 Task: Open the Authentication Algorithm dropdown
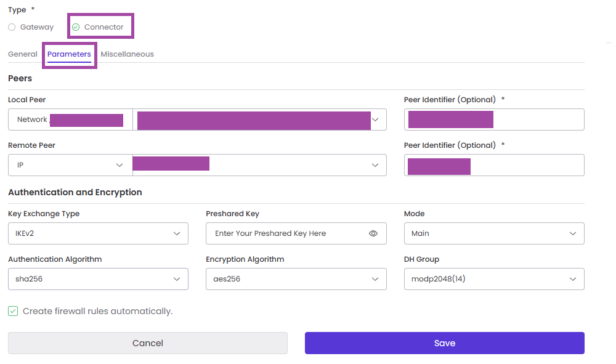coord(98,279)
